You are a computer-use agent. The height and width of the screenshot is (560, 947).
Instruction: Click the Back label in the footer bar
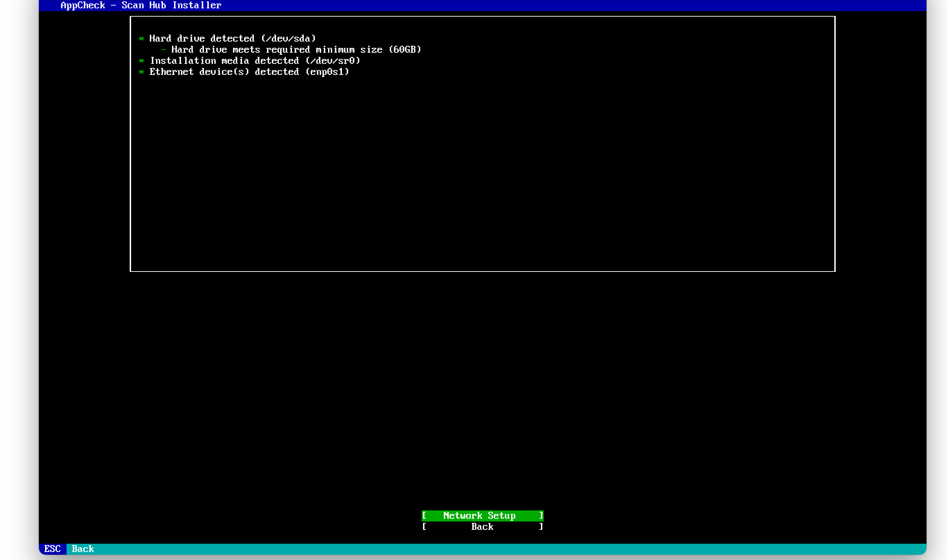tap(83, 549)
